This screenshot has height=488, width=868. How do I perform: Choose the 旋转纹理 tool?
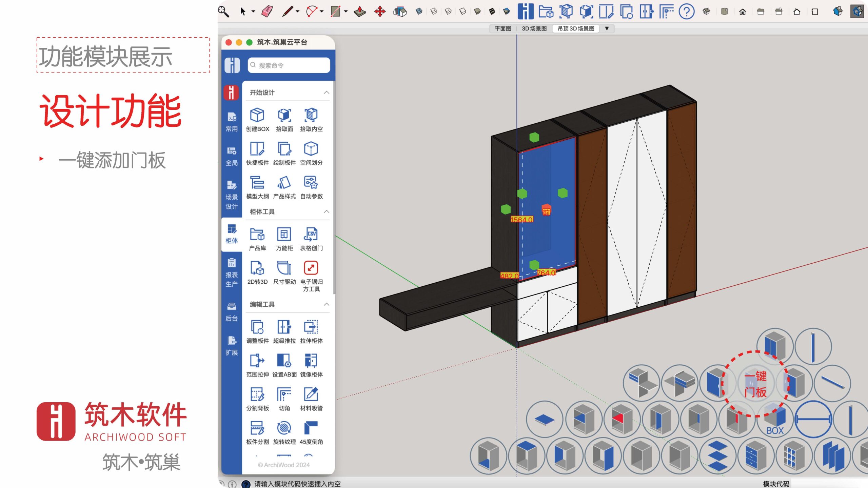(284, 428)
